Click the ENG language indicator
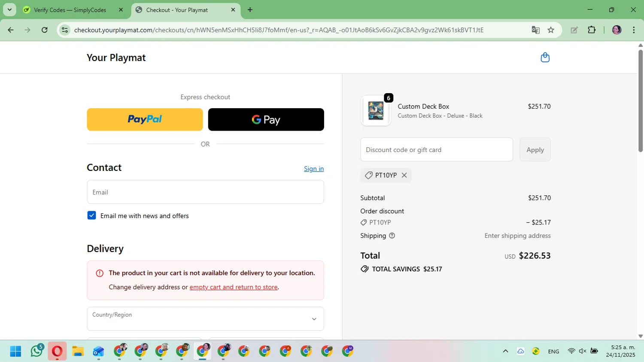The width and height of the screenshot is (644, 362). pyautogui.click(x=553, y=351)
